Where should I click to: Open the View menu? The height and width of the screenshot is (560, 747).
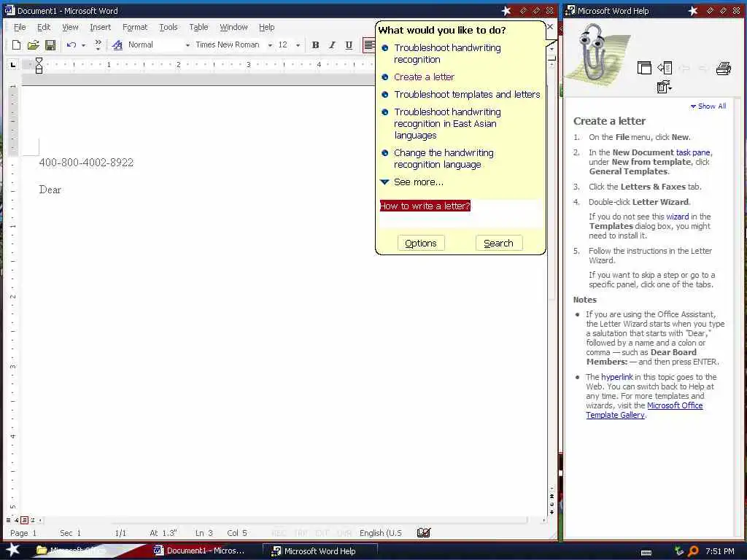[x=70, y=27]
